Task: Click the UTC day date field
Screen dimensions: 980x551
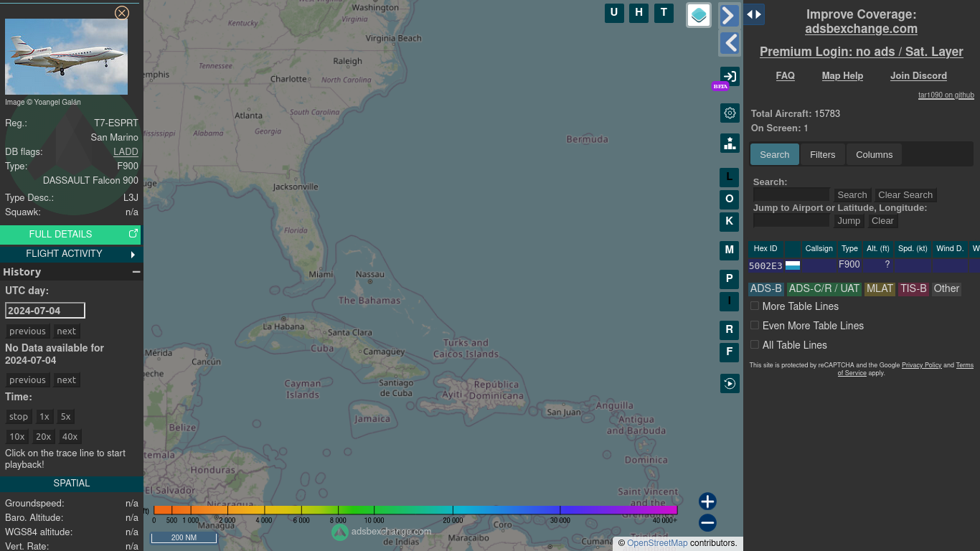Action: pyautogui.click(x=45, y=311)
